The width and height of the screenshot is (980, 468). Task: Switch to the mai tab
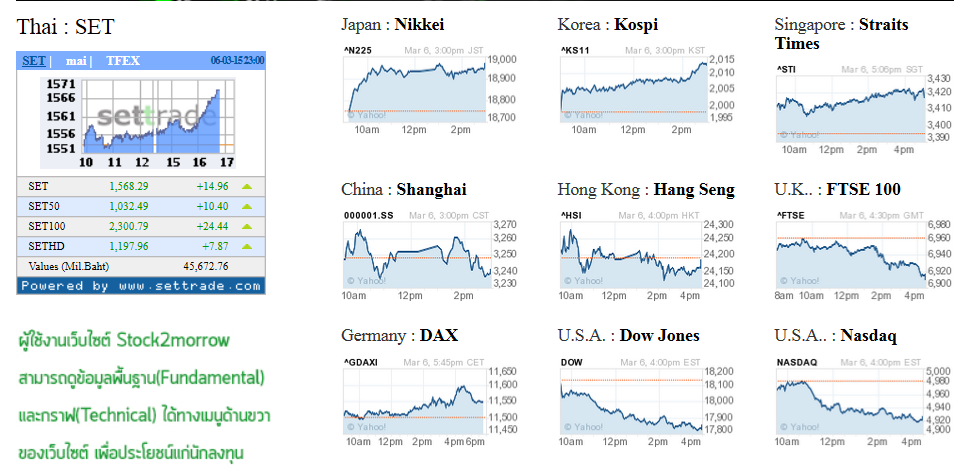tap(76, 61)
